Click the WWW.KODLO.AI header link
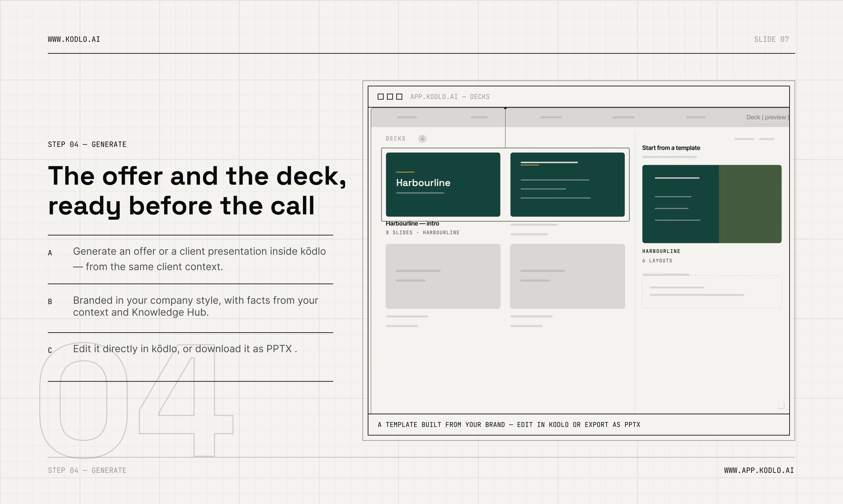The height and width of the screenshot is (504, 843). click(x=74, y=39)
